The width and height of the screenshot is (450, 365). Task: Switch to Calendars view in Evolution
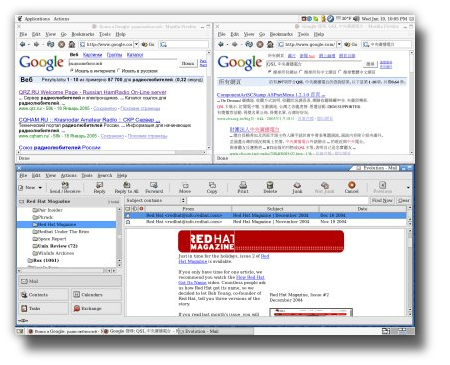pos(96,295)
